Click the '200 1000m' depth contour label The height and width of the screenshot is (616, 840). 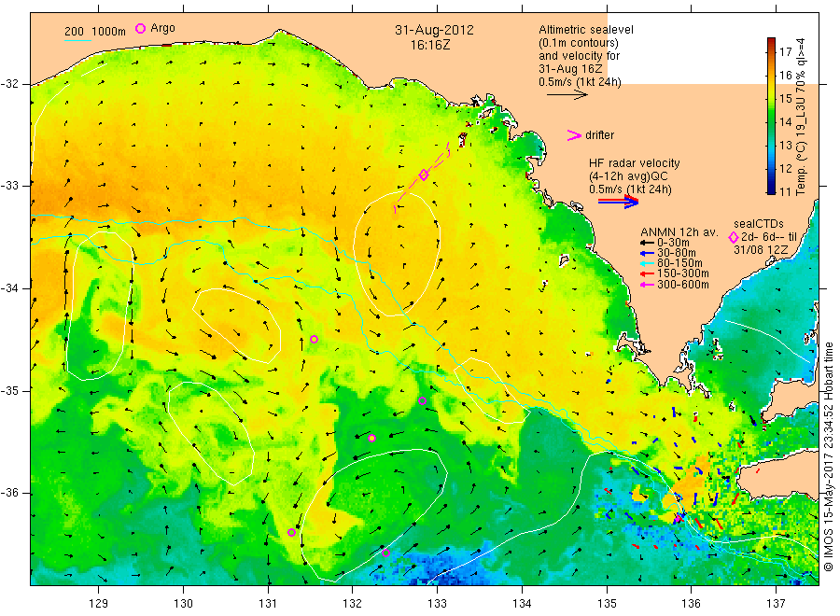click(95, 32)
